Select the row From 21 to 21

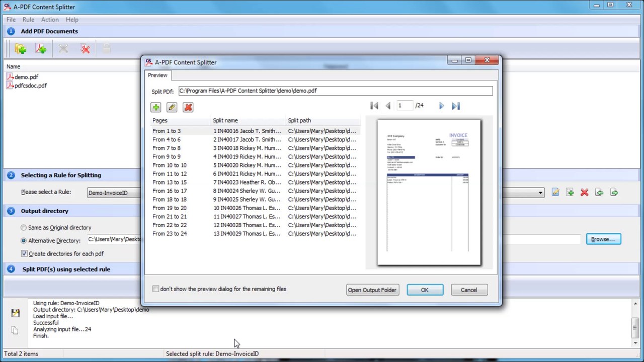pyautogui.click(x=256, y=216)
